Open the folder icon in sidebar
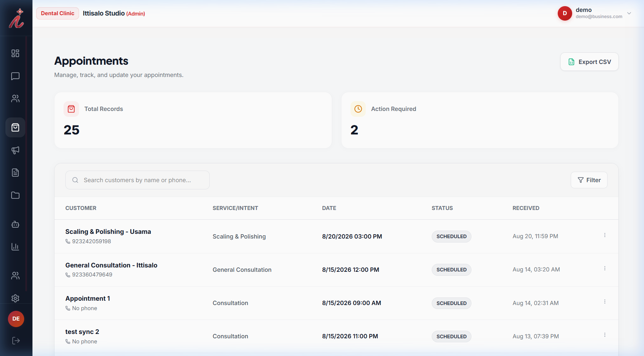Image resolution: width=644 pixels, height=356 pixels. (x=15, y=195)
